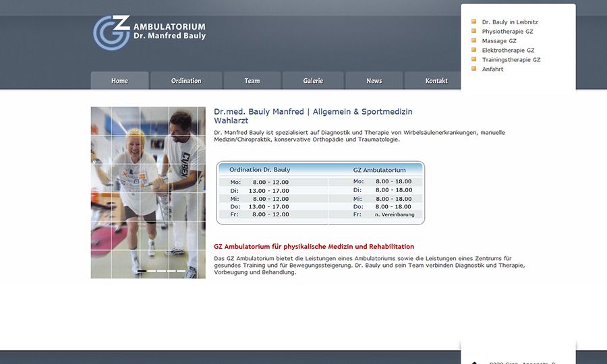
Task: Click the paragraph starting Dr. Manfred Bauly ist spezialisiert
Action: [359, 135]
